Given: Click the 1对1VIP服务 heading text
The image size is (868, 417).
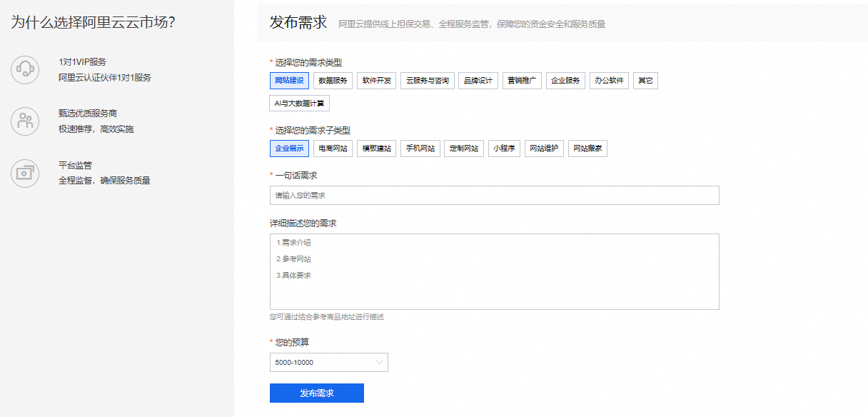Looking at the screenshot, I should pyautogui.click(x=82, y=62).
